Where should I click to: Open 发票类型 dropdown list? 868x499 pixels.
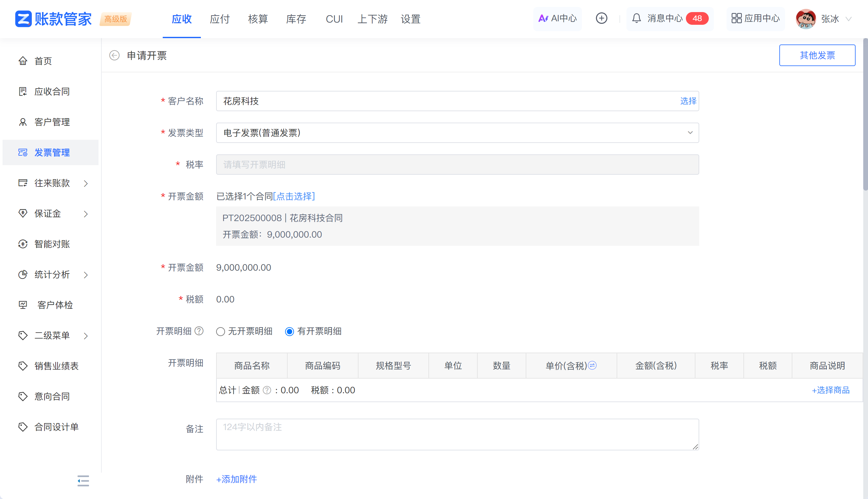tap(457, 133)
